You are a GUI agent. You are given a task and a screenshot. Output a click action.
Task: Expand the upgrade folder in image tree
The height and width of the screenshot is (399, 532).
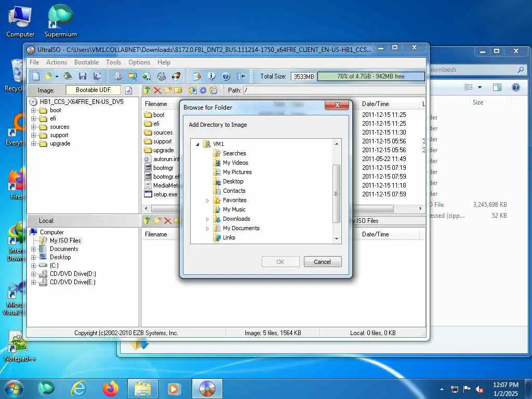tap(33, 143)
